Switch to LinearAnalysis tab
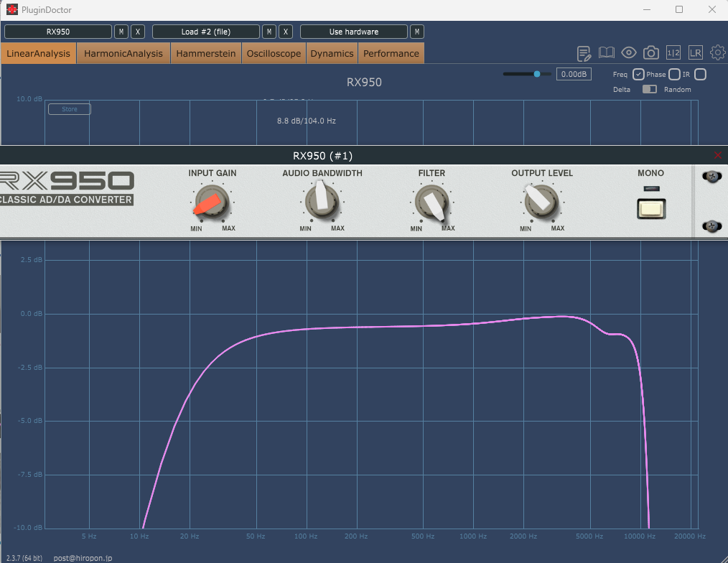This screenshot has height=563, width=728. (x=38, y=53)
